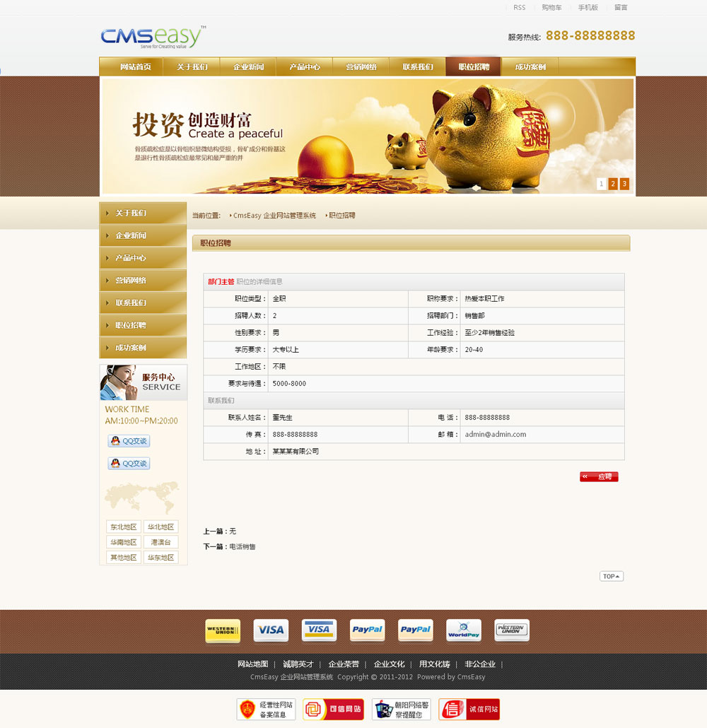Go to banner slide 2

point(613,184)
